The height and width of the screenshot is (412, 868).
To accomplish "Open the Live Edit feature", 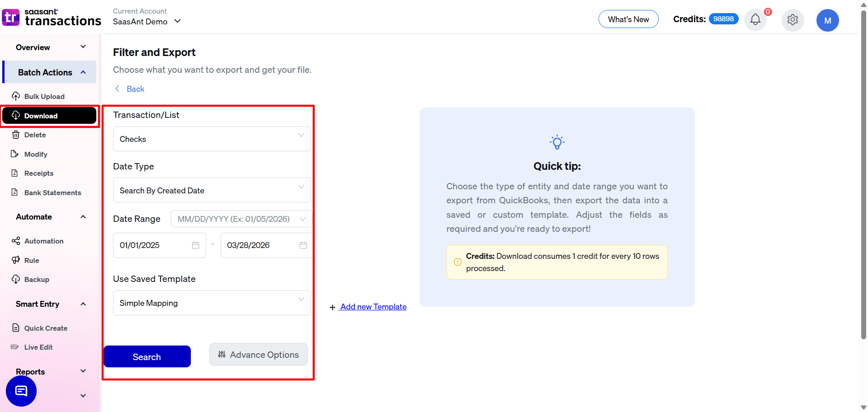I will (38, 347).
